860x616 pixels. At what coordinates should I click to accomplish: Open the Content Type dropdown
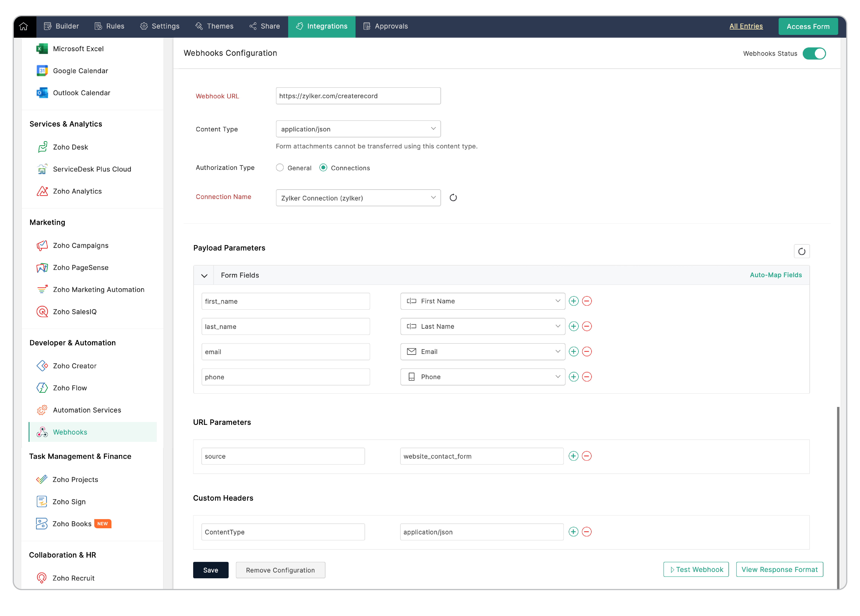coord(358,129)
